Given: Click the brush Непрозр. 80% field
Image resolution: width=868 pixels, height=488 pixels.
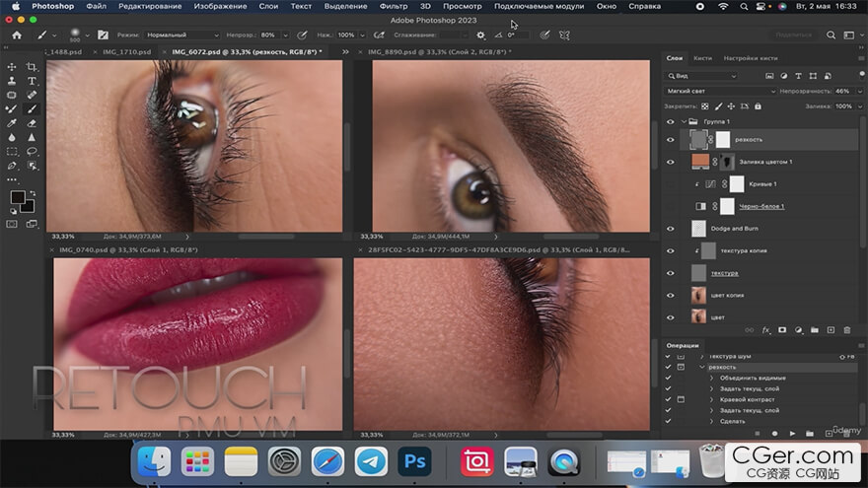Looking at the screenshot, I should (x=269, y=35).
